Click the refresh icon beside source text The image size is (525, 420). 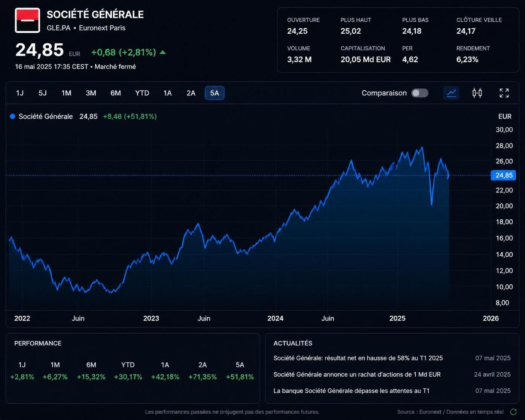(513, 412)
